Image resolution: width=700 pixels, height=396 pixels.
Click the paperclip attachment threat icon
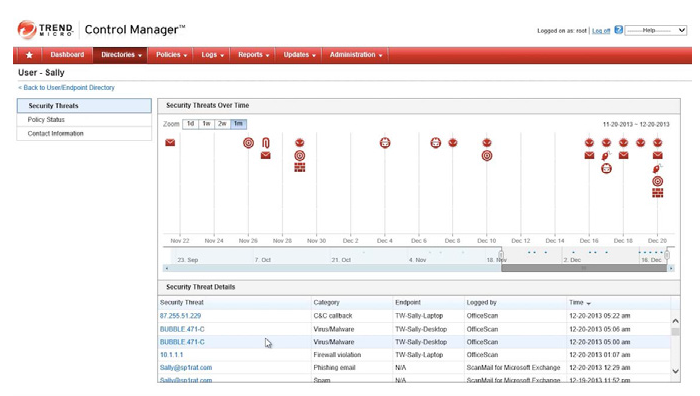(x=266, y=143)
